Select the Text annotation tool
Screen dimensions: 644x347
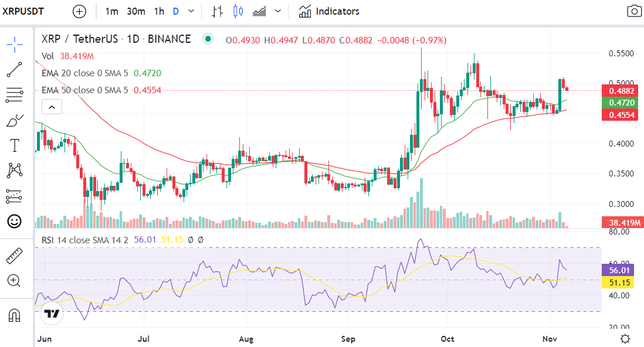[15, 145]
